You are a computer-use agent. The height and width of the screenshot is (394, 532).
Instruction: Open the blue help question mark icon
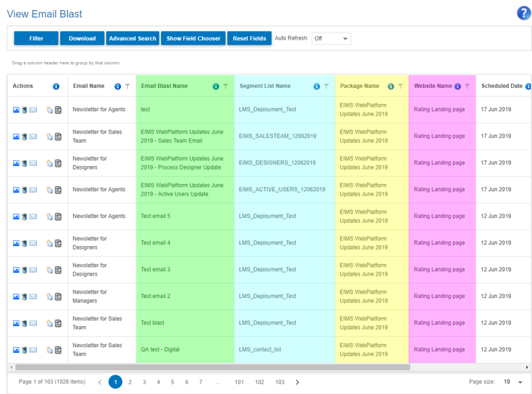coord(524,13)
